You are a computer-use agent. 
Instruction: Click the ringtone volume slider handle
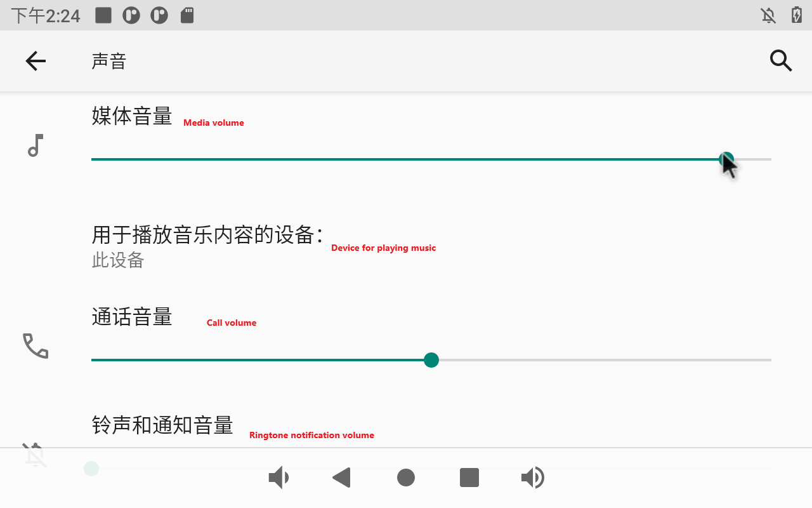(x=91, y=469)
